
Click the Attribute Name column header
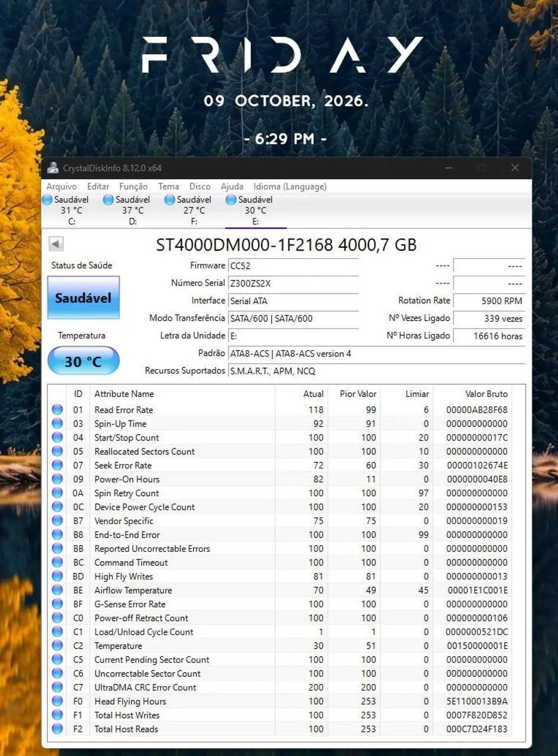pos(124,394)
